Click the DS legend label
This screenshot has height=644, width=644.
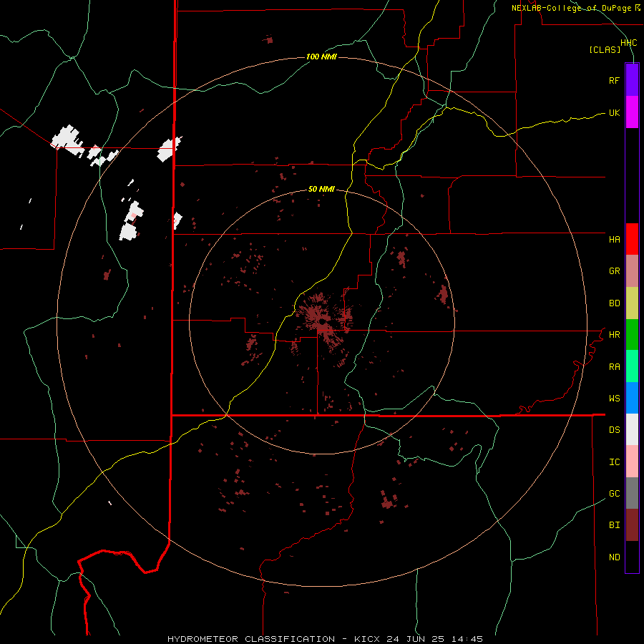click(614, 430)
